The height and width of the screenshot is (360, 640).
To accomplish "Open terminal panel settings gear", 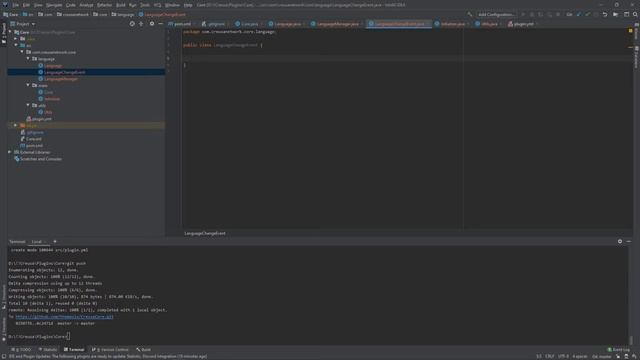I will [x=620, y=242].
